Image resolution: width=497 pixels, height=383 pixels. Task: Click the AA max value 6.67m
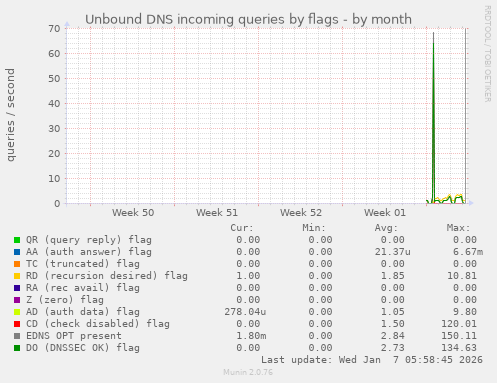coord(468,252)
